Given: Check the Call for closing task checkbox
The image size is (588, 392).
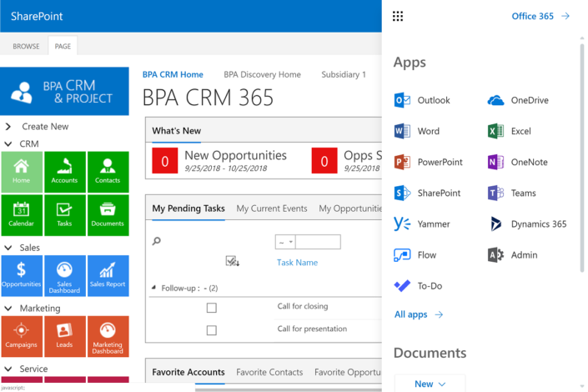Looking at the screenshot, I should pyautogui.click(x=211, y=308).
